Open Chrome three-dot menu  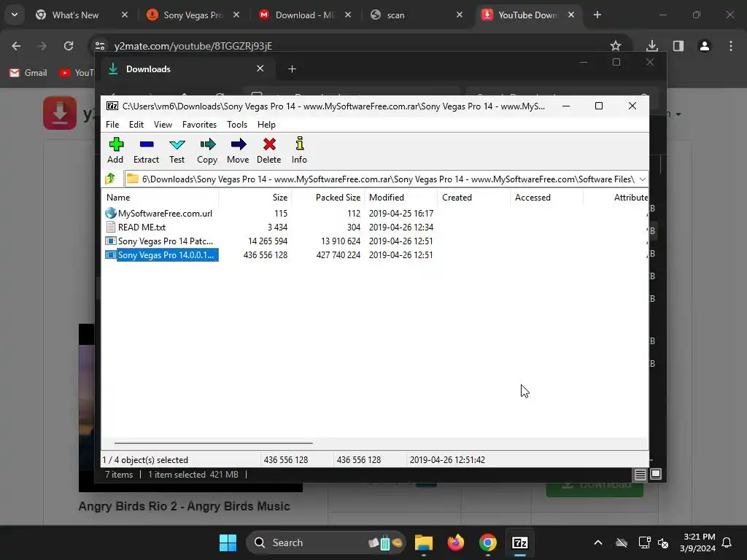[x=731, y=46]
